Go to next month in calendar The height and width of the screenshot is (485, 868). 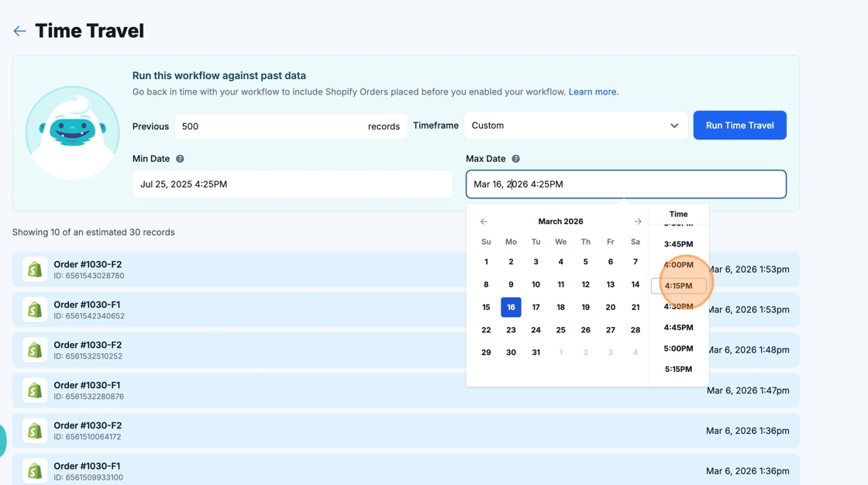tap(637, 222)
